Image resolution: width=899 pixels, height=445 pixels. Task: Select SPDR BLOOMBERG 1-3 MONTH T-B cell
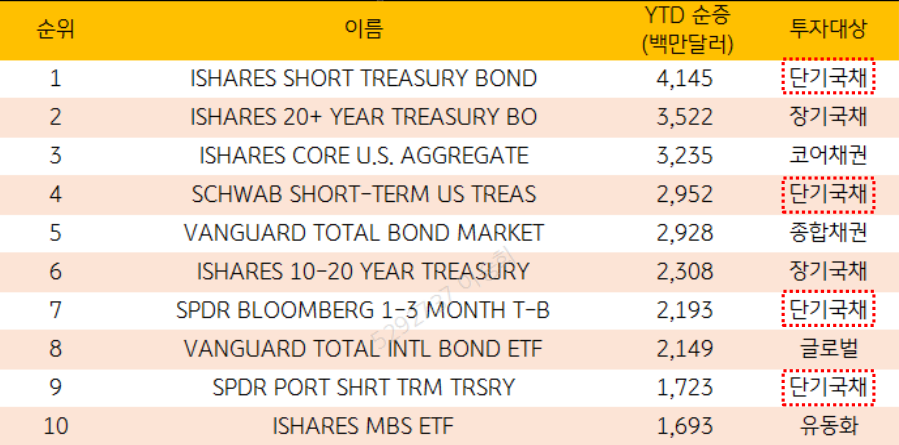click(363, 310)
